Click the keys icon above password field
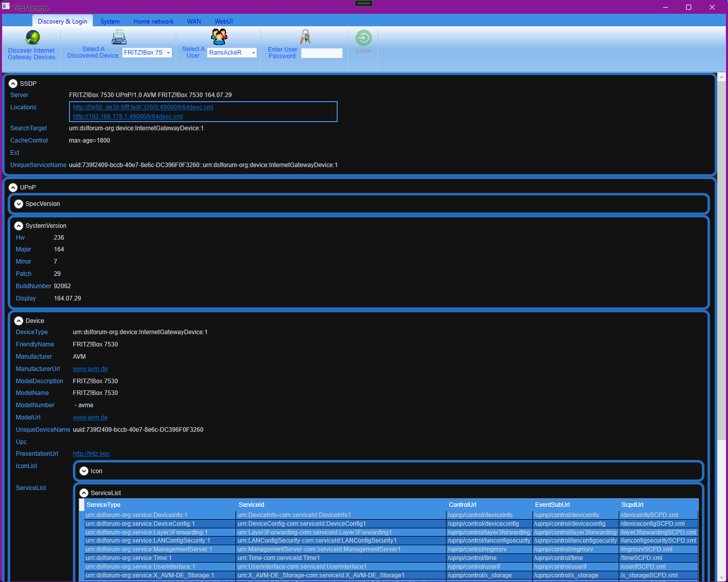The image size is (728, 582). click(305, 37)
